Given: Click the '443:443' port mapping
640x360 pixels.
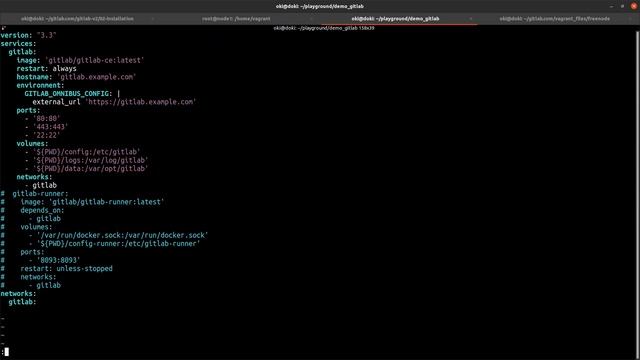Looking at the screenshot, I should pyautogui.click(x=50, y=127).
